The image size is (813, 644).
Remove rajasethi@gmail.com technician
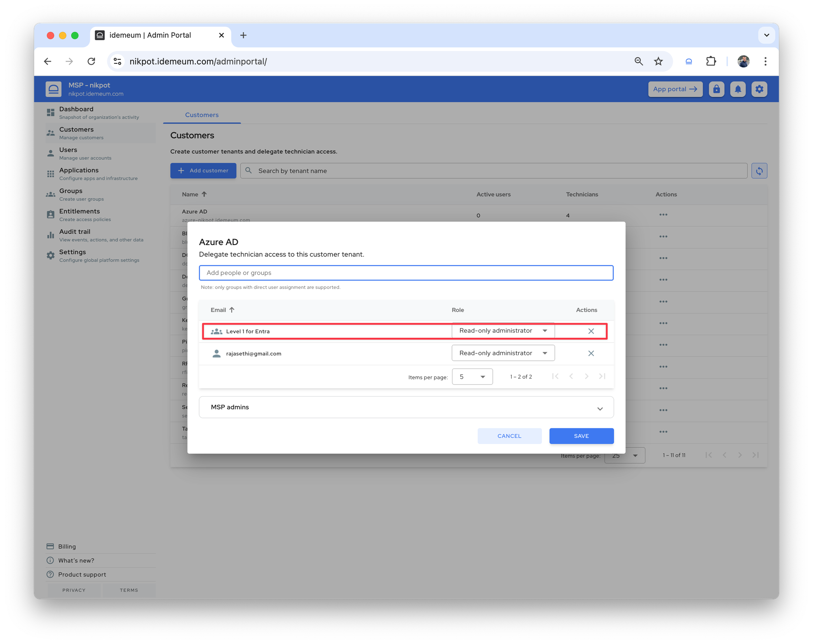pos(591,353)
